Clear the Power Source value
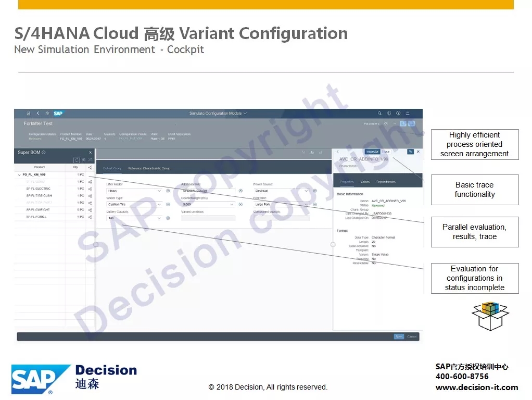 click(x=315, y=191)
